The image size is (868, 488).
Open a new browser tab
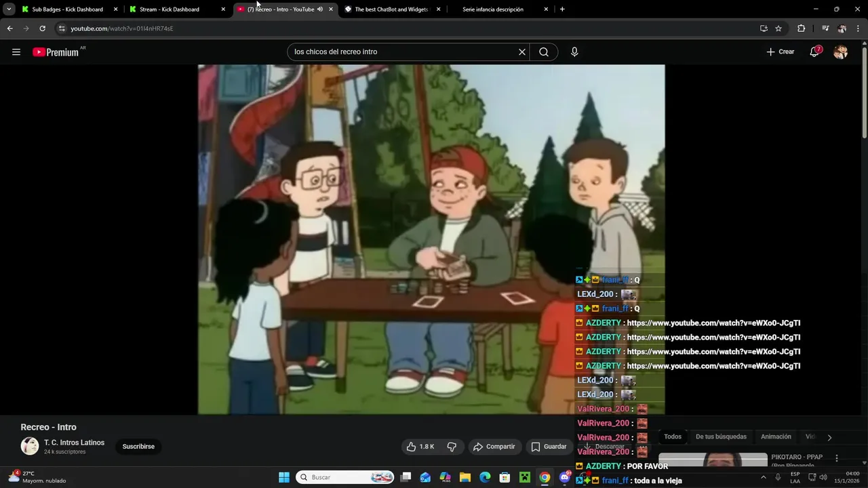pyautogui.click(x=562, y=9)
